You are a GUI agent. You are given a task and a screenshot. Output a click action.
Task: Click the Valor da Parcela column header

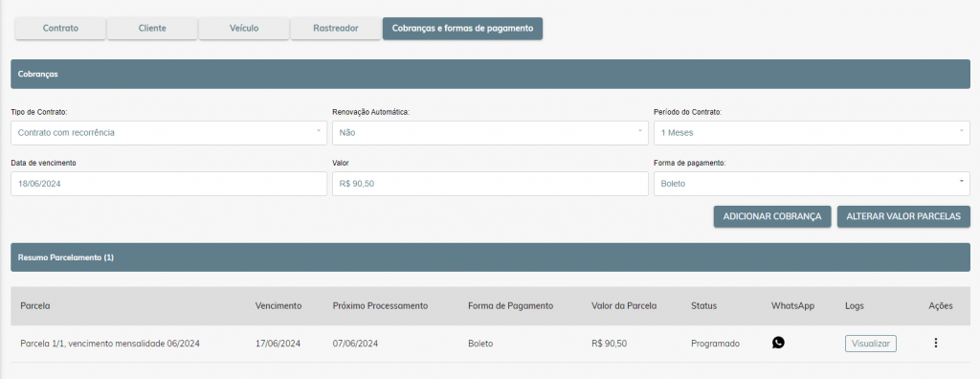pos(624,306)
